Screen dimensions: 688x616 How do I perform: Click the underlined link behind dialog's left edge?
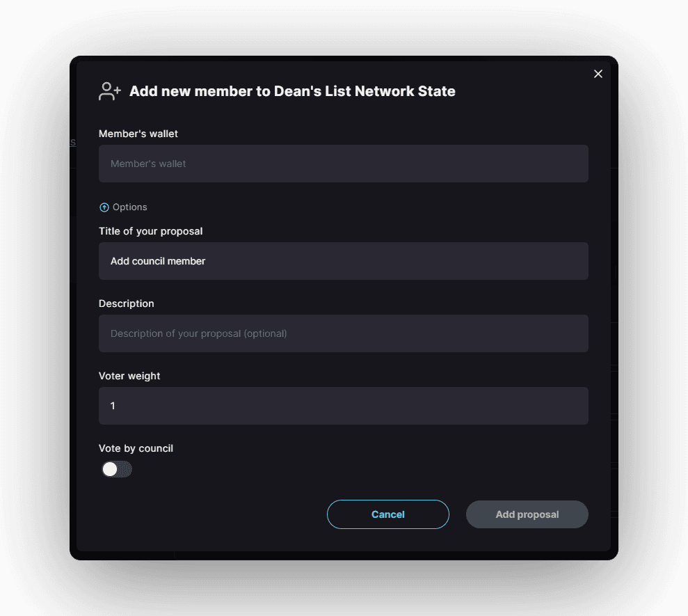point(73,143)
